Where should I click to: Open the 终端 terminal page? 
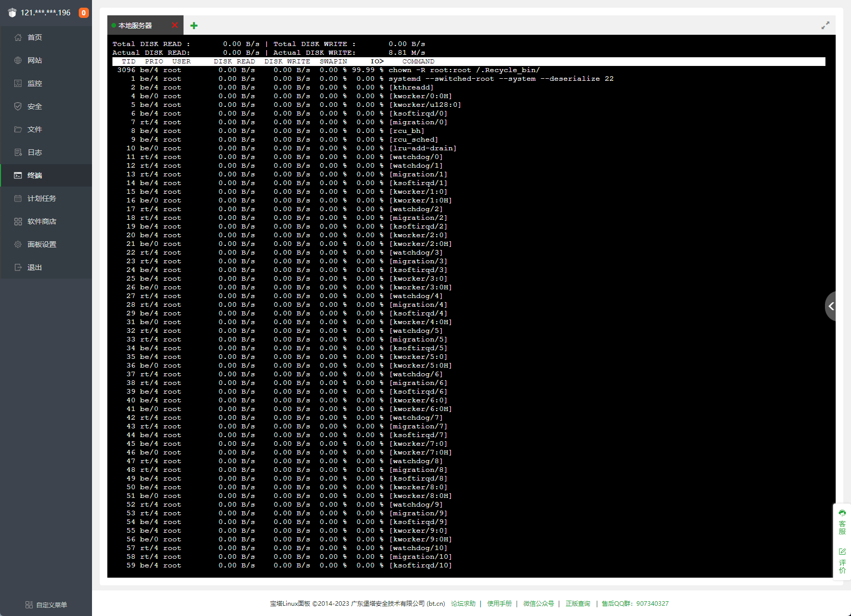pyautogui.click(x=46, y=175)
